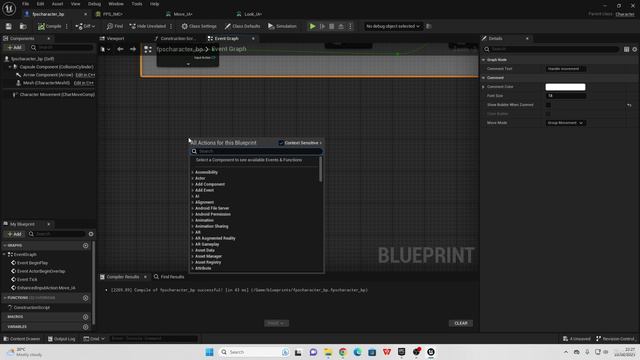Click the Add button in Components panel

14,48
